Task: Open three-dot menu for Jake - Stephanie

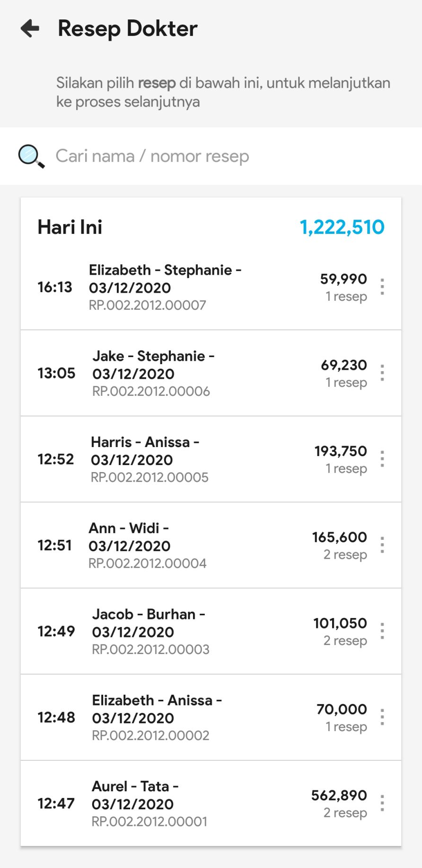Action: [x=382, y=373]
